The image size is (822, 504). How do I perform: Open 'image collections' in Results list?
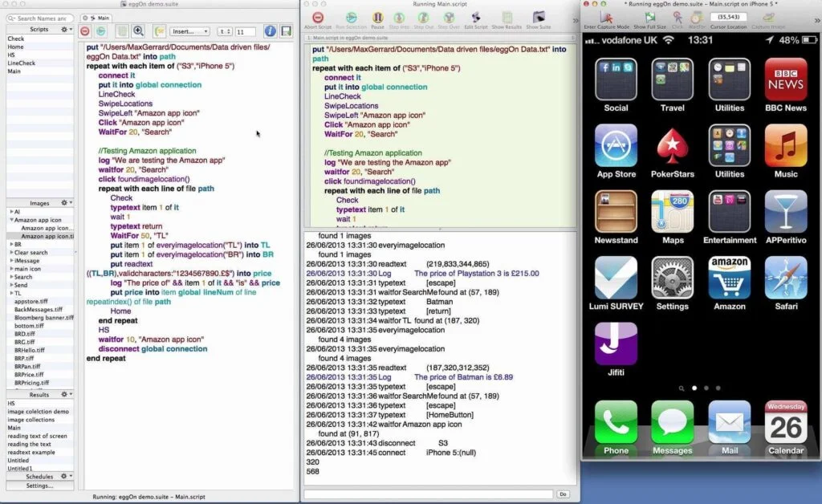pos(40,420)
